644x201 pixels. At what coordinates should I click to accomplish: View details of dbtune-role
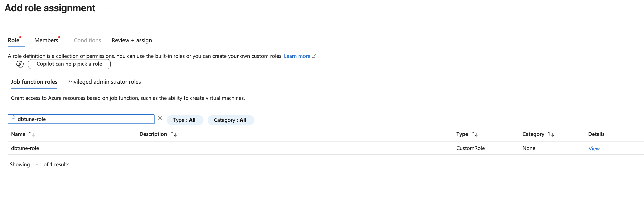point(594,149)
